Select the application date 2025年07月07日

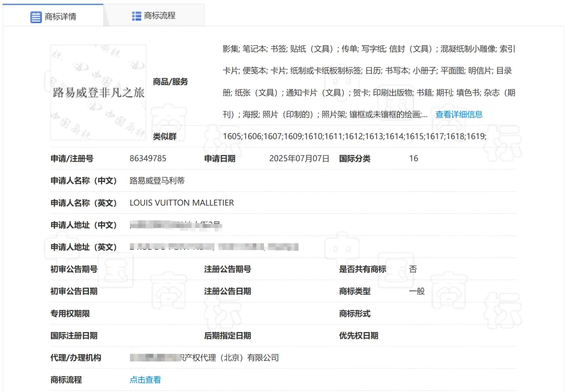[x=299, y=159]
